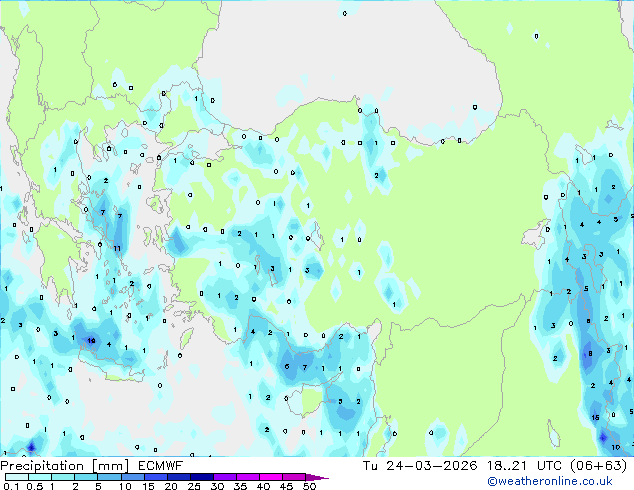Click the 10–15 mm legend swatch
The image size is (634, 490).
click(132, 477)
